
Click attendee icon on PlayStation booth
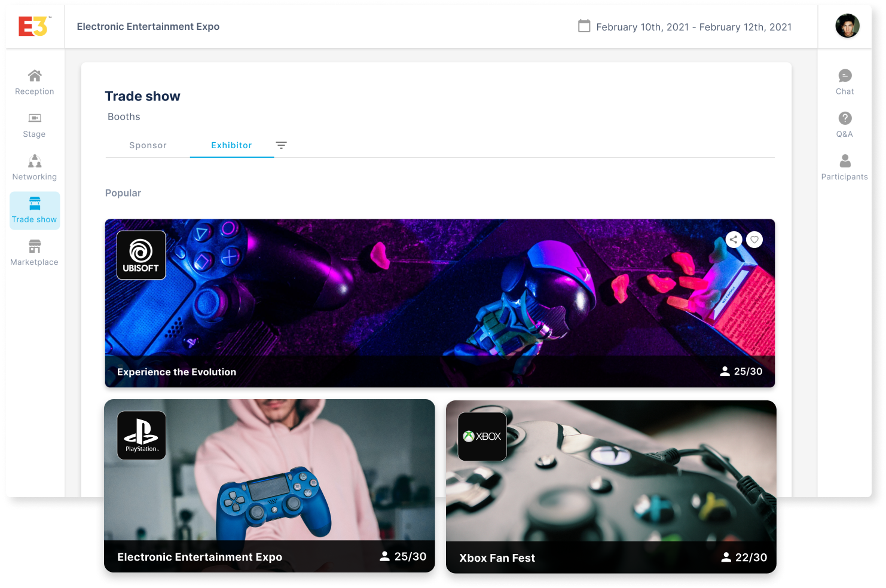[x=385, y=556]
